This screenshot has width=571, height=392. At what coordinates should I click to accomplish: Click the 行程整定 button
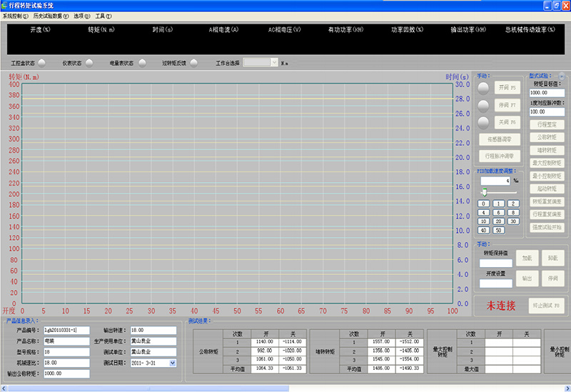[547, 124]
